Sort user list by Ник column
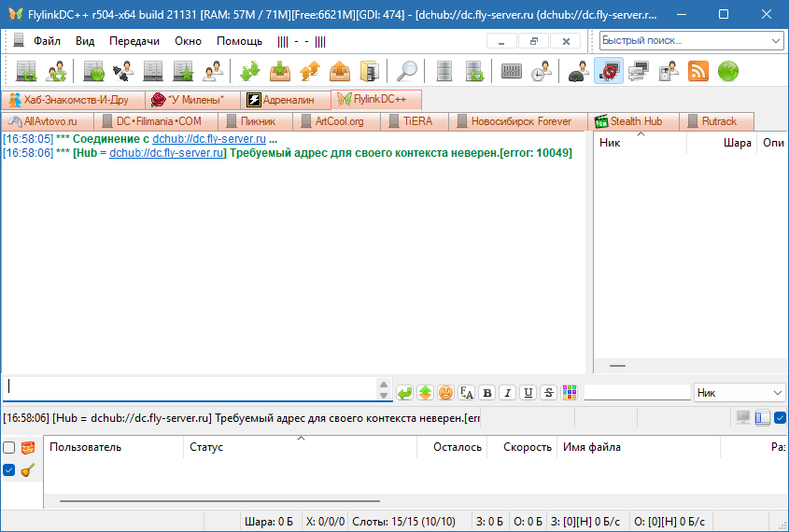The width and height of the screenshot is (789, 532). [640, 143]
